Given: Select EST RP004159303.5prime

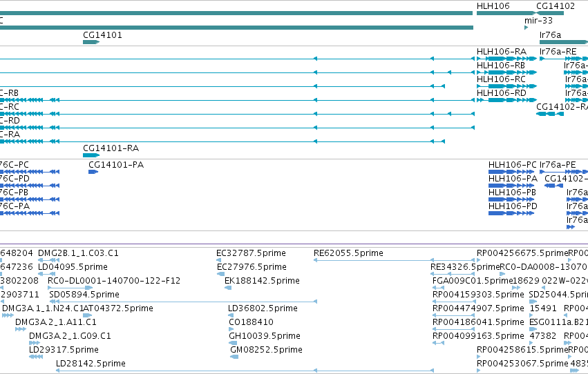Looking at the screenshot, I should [454, 302].
